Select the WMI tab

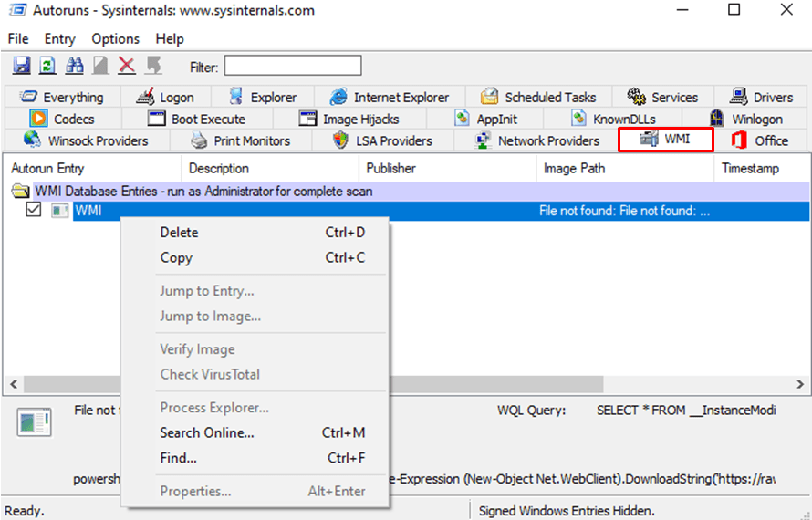[666, 140]
